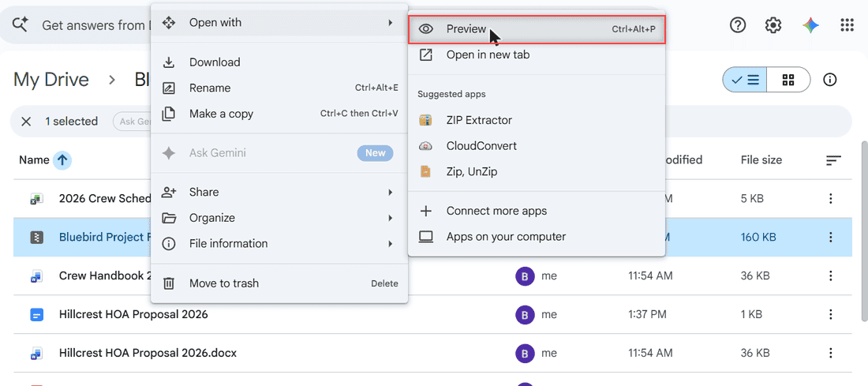Click the Zip, UnZip app icon

click(x=425, y=171)
